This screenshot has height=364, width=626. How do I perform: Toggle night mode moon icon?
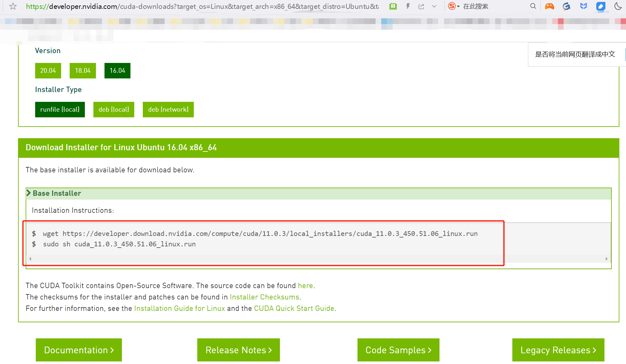(618, 6)
